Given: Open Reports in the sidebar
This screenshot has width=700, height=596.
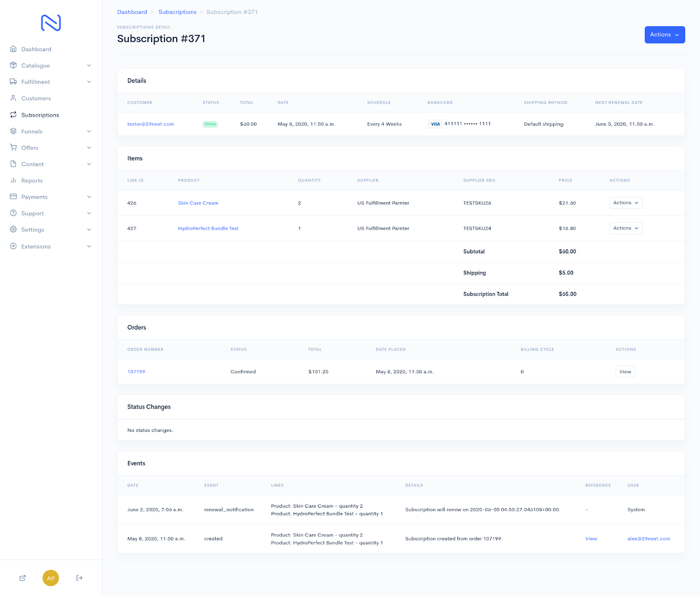Looking at the screenshot, I should coord(32,181).
